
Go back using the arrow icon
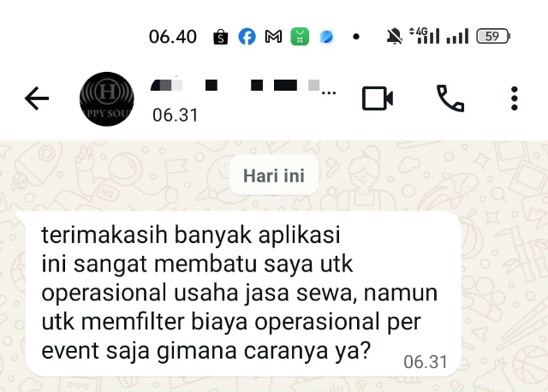tap(37, 98)
